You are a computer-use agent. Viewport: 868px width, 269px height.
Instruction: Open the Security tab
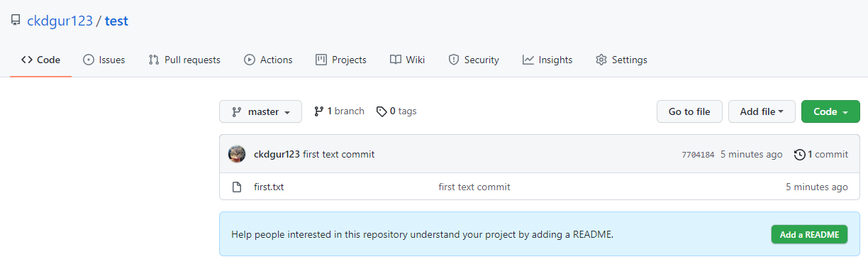pyautogui.click(x=474, y=60)
